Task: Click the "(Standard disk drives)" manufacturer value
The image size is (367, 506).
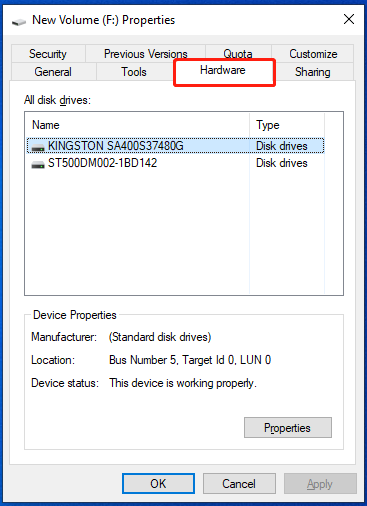Action: pyautogui.click(x=160, y=337)
